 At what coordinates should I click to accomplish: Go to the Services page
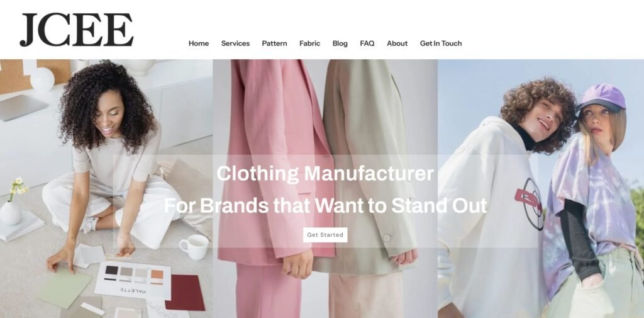235,43
